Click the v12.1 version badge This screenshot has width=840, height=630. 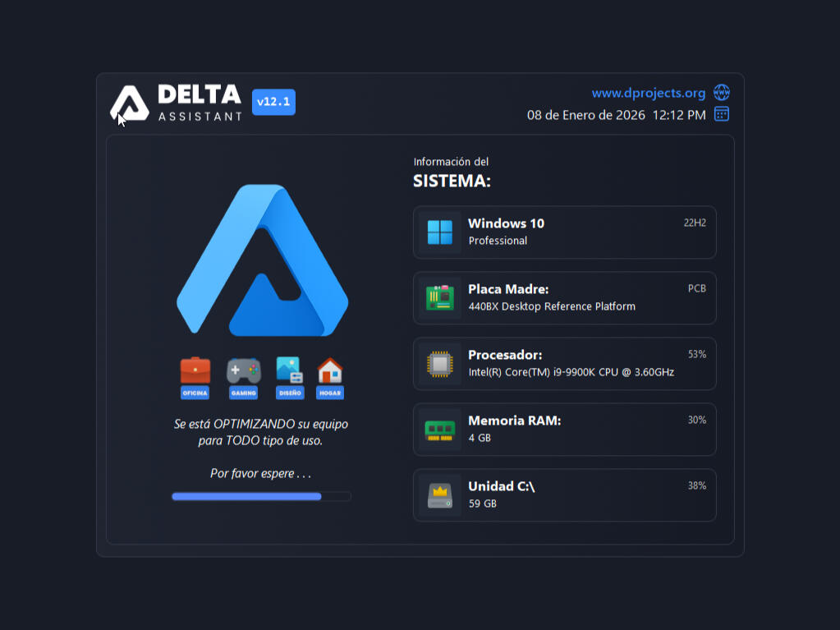coord(273,102)
